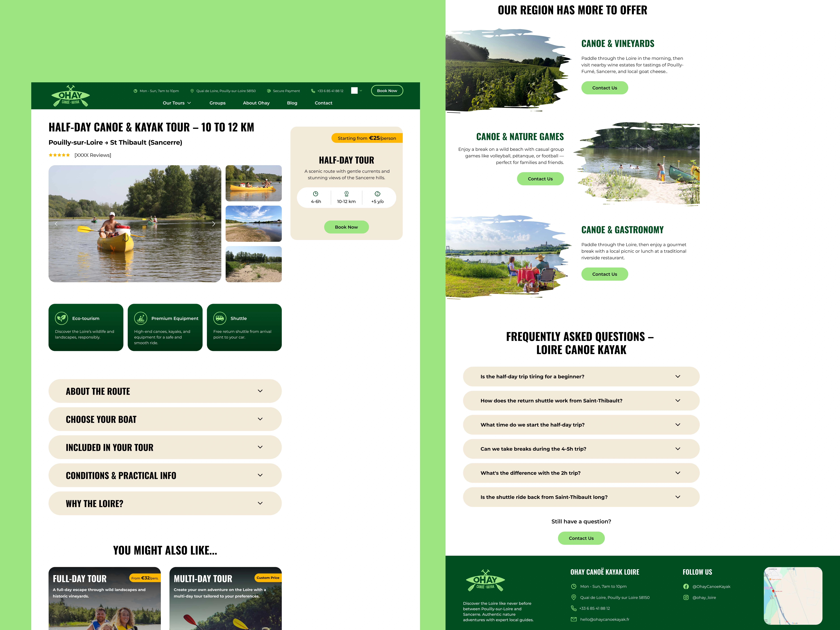The image size is (840, 630).
Task: Click the main canoe paddler gallery image
Action: [135, 224]
